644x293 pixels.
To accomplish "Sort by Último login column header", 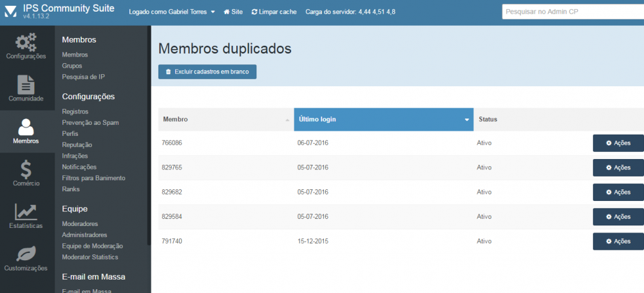I will click(384, 119).
